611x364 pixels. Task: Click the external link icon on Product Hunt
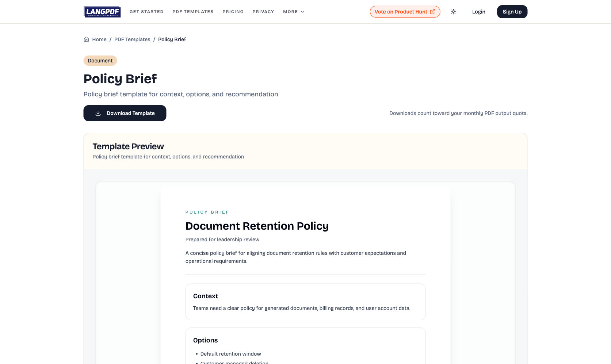click(432, 12)
